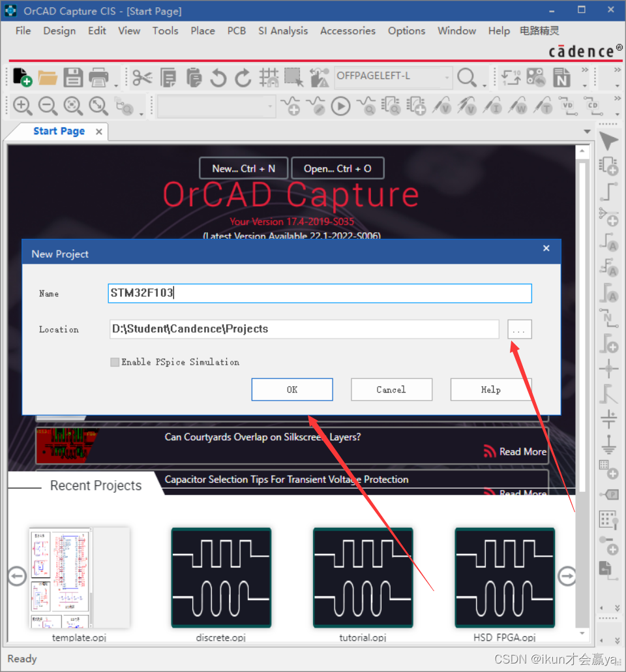The image size is (626, 672).
Task: Click the Zoom In magnifier icon
Action: pyautogui.click(x=22, y=106)
